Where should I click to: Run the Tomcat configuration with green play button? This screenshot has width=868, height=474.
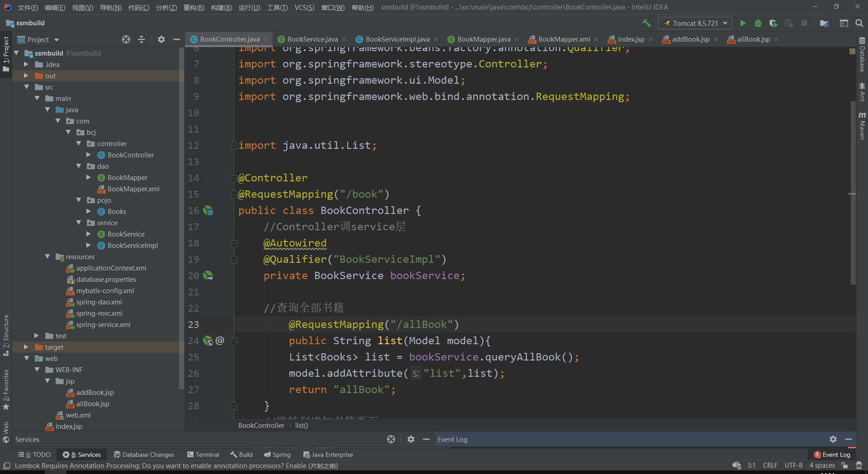tap(743, 23)
